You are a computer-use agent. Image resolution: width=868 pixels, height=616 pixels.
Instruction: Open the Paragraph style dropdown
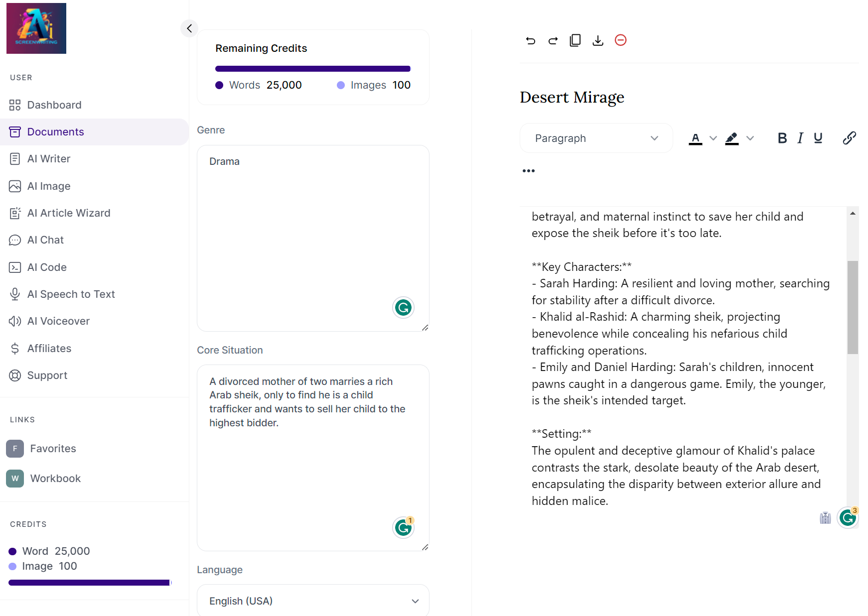pos(596,138)
